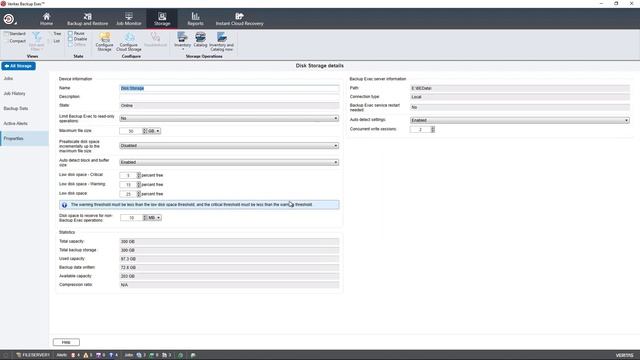The width and height of the screenshot is (640, 360).
Task: Select the Compact view option
Action: 15,41
